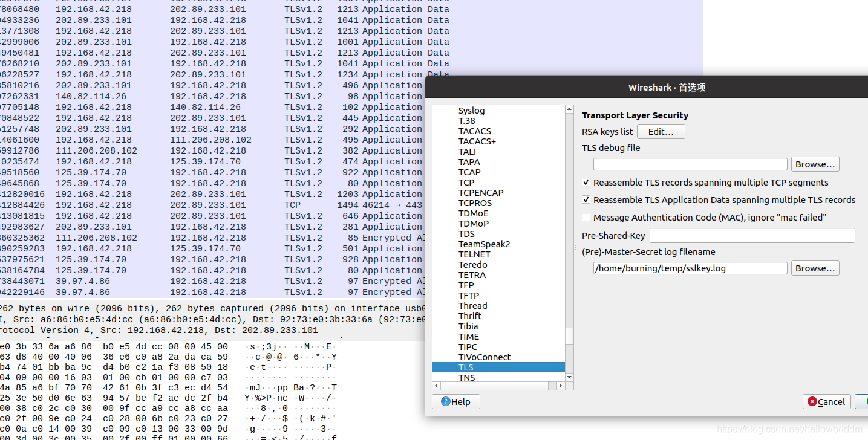Click the Wireshark · 首选项 dialog title bar
Image resolution: width=868 pixels, height=440 pixels.
647,88
